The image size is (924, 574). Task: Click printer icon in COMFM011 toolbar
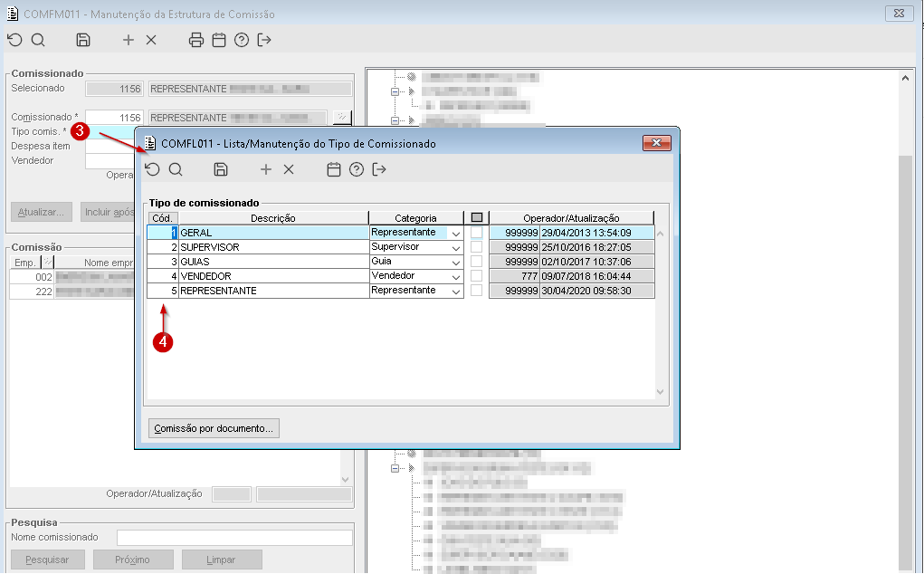[196, 40]
